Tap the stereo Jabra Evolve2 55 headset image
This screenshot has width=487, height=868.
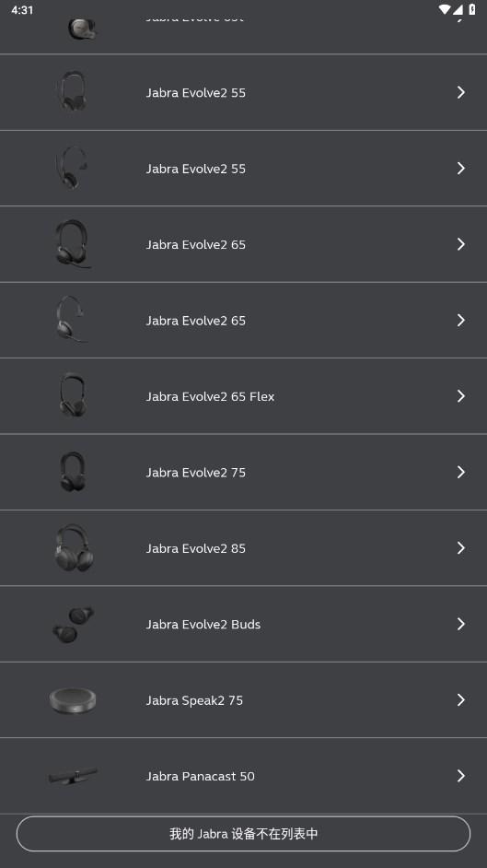pos(73,92)
